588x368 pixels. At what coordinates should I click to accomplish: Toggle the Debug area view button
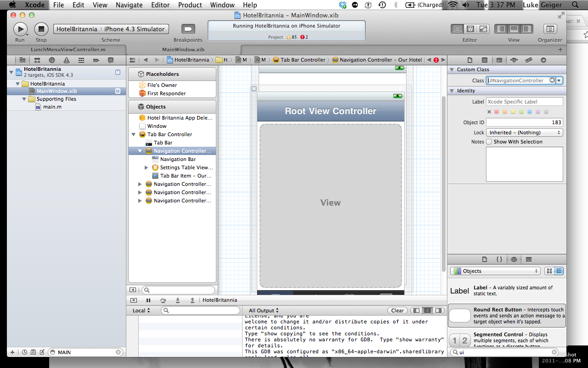click(514, 29)
